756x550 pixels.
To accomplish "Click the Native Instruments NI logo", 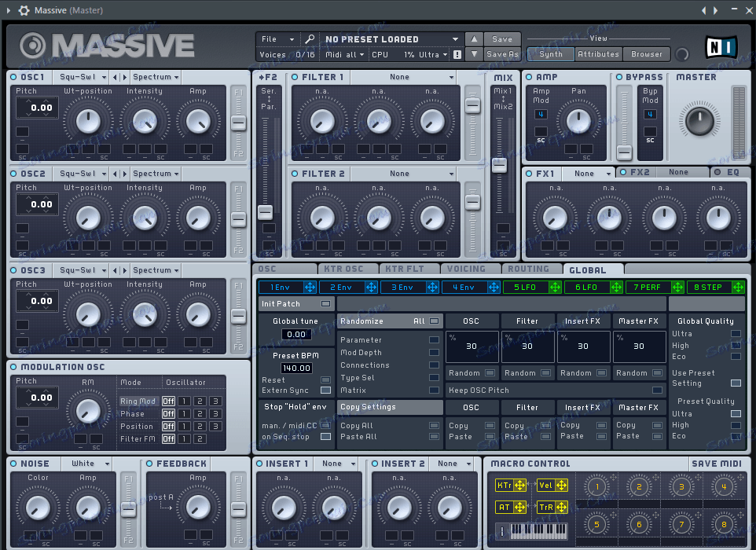I will 721,47.
